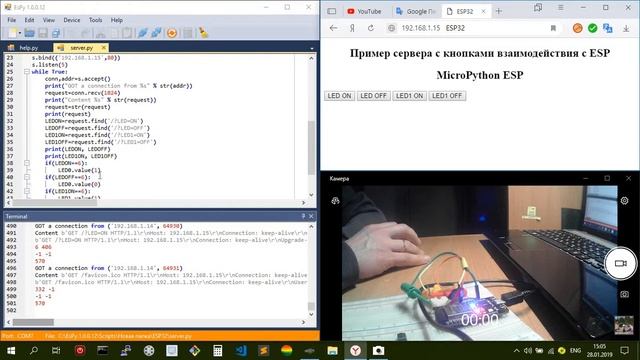This screenshot has height=360, width=640.
Task: Open the last captured thumbnail in Camera
Action: point(624,325)
